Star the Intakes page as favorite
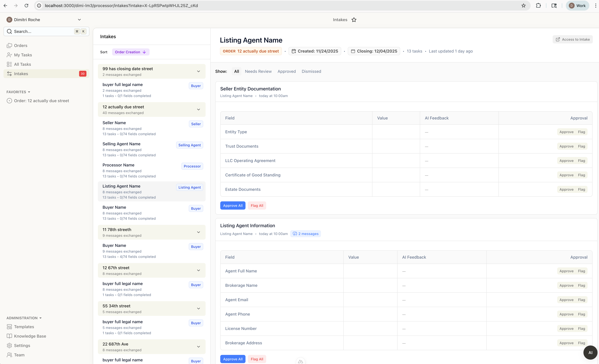The image size is (599, 364). 354,20
